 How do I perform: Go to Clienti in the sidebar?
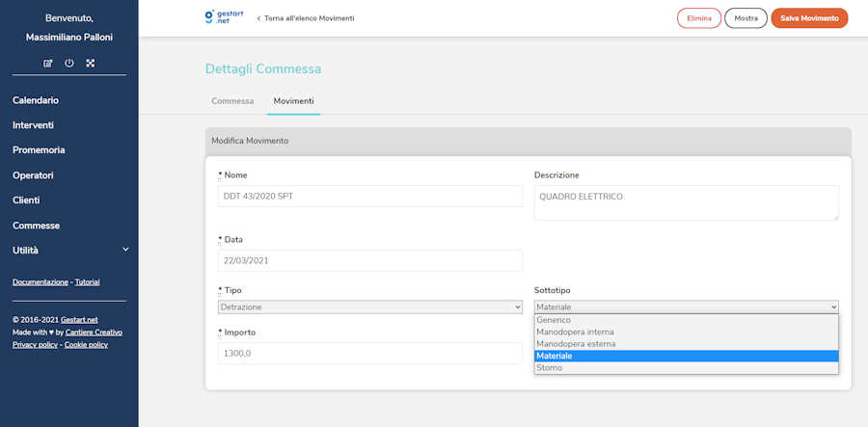[26, 200]
